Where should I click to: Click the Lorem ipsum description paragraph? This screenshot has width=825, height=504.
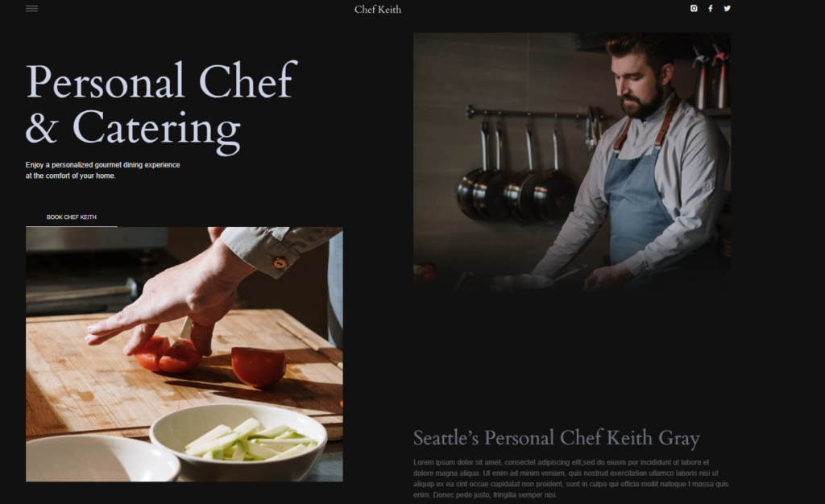click(571, 479)
